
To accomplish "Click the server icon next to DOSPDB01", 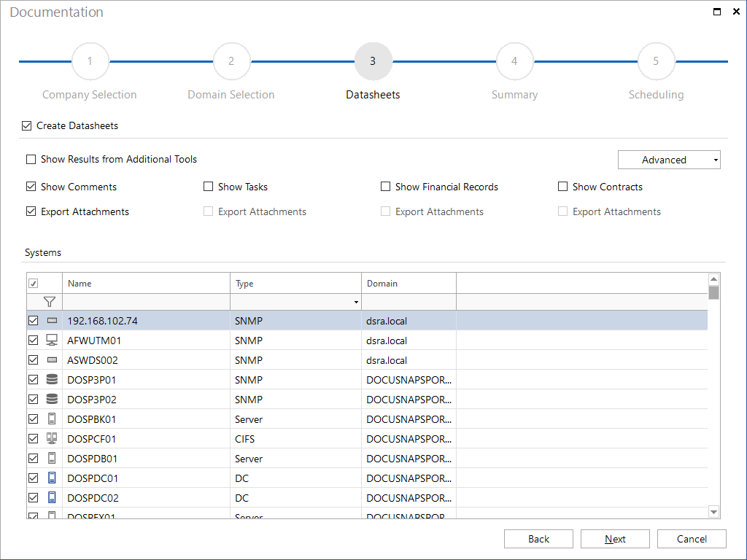I will click(x=52, y=459).
